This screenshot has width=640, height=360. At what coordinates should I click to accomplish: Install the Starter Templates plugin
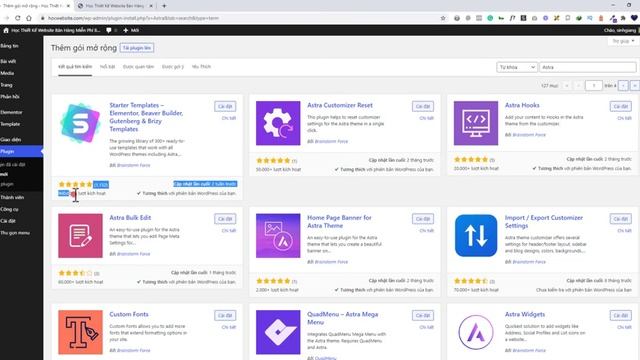tap(225, 107)
